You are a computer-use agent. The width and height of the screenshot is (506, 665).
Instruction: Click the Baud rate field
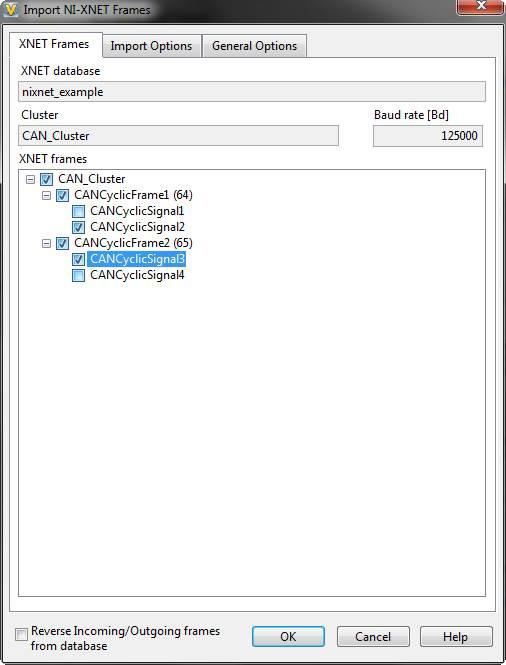tap(428, 136)
